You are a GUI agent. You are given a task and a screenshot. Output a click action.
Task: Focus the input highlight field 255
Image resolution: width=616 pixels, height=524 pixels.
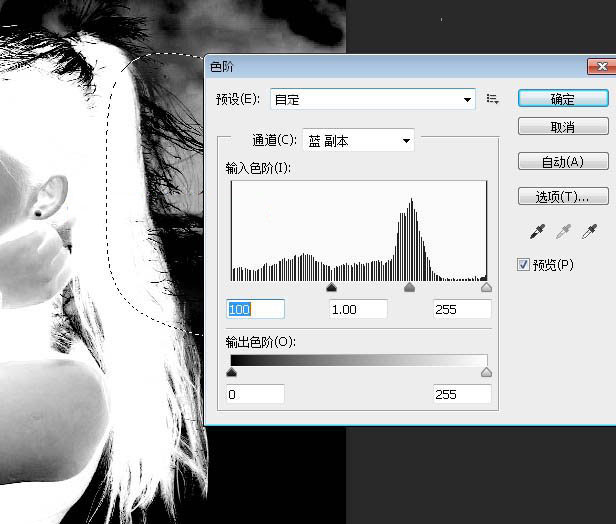click(x=462, y=309)
